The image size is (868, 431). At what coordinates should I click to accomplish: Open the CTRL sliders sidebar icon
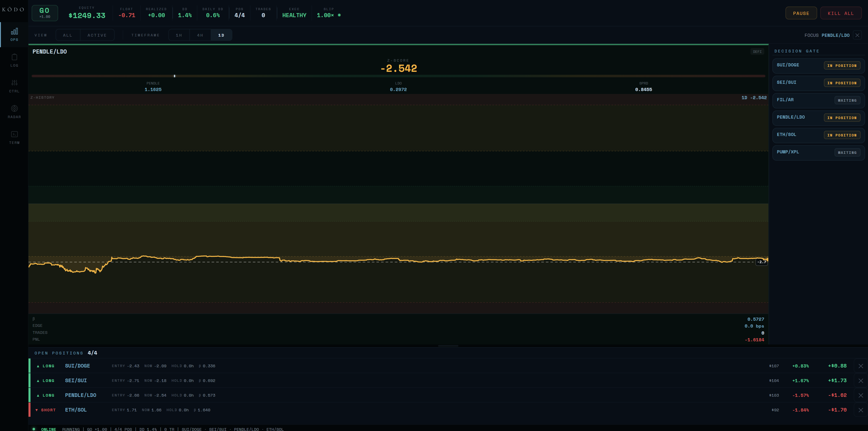tap(14, 86)
